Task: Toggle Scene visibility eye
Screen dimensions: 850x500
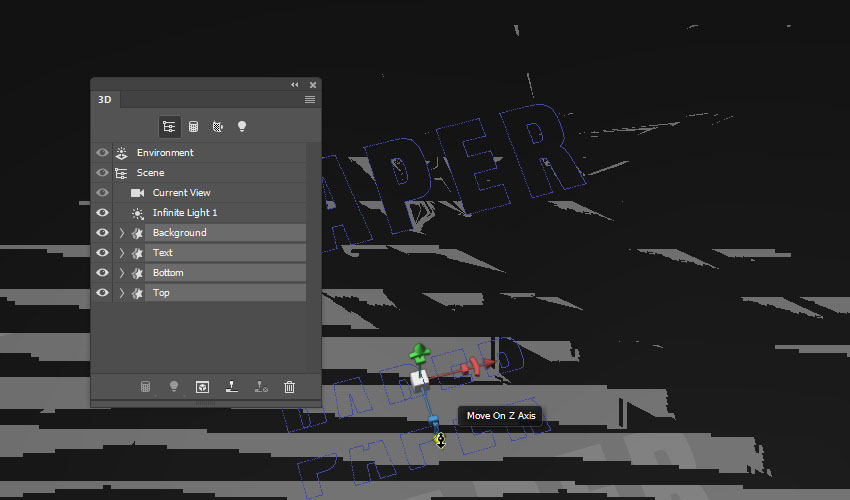Action: point(102,173)
